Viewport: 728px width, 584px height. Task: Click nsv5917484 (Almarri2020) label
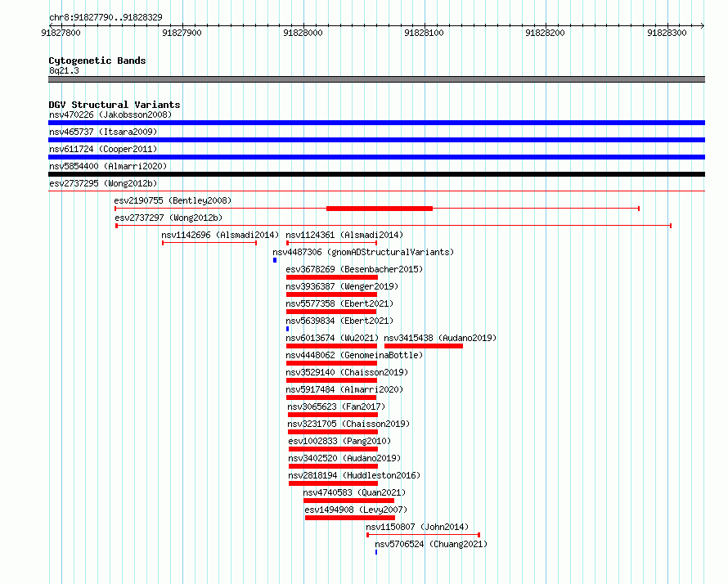pos(344,389)
